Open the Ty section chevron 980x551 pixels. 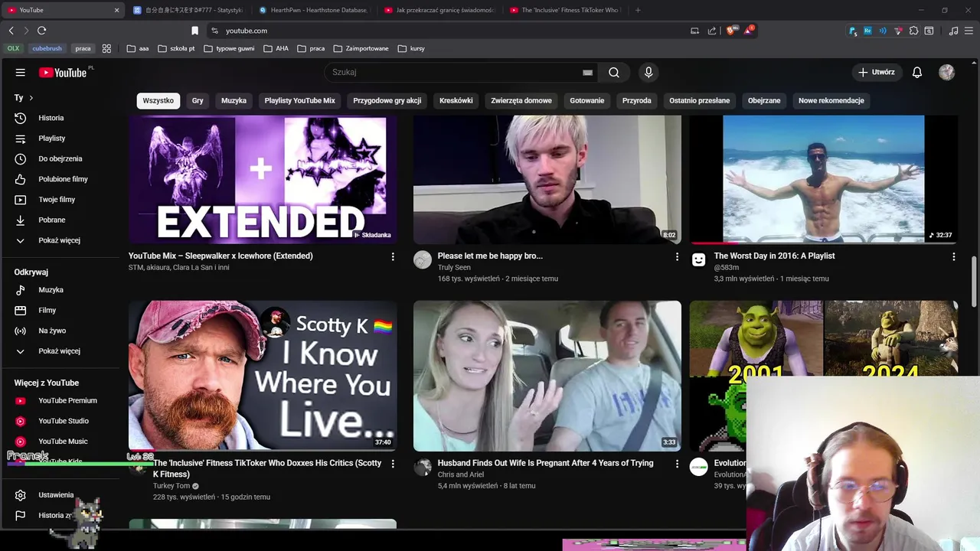pyautogui.click(x=31, y=98)
